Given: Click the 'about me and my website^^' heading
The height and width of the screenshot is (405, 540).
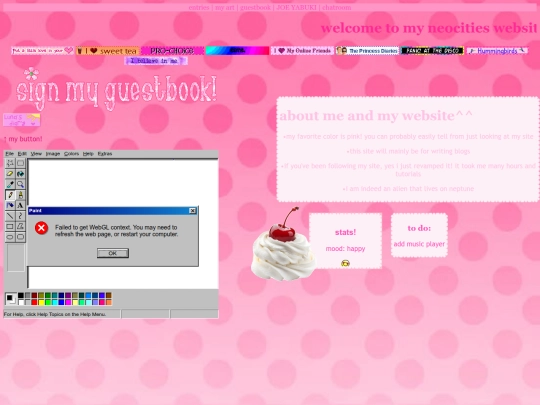Looking at the screenshot, I should tap(376, 115).
